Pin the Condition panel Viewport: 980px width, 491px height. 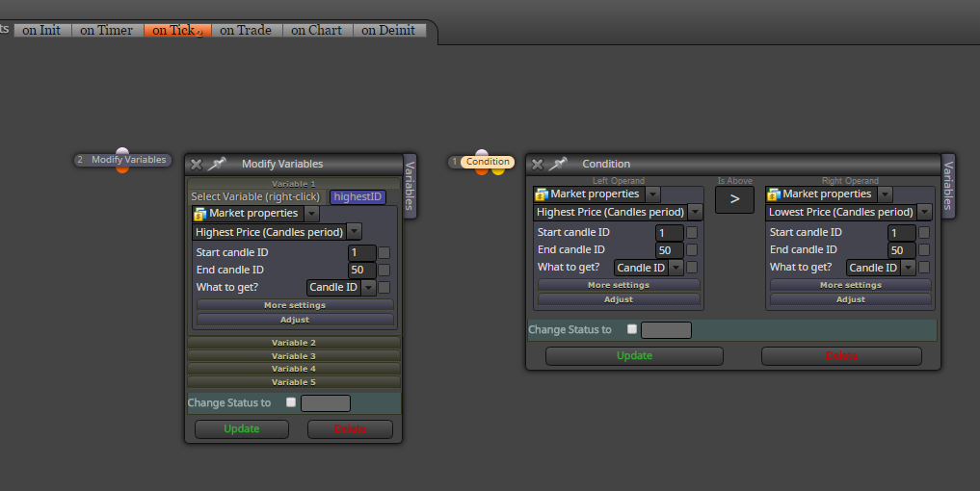(558, 164)
